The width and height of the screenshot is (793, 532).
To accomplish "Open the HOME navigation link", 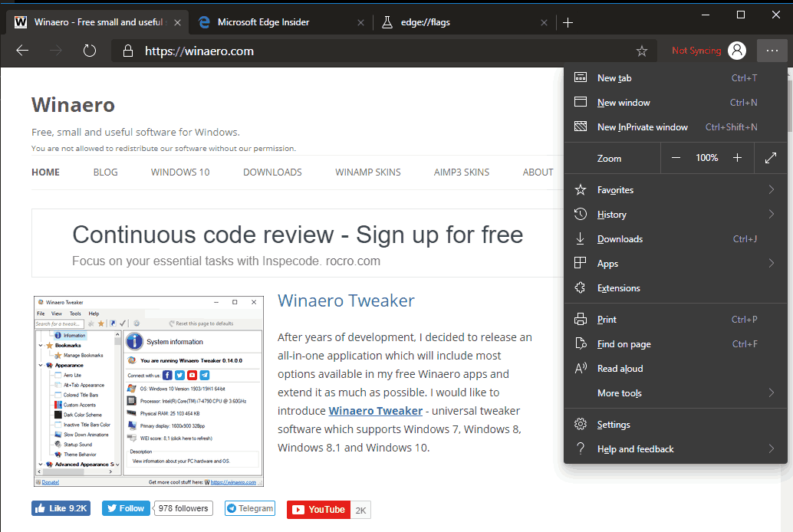I will click(x=45, y=172).
